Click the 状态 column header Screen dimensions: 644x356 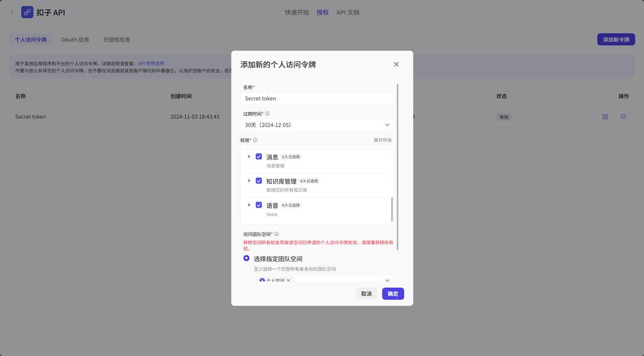coord(502,96)
